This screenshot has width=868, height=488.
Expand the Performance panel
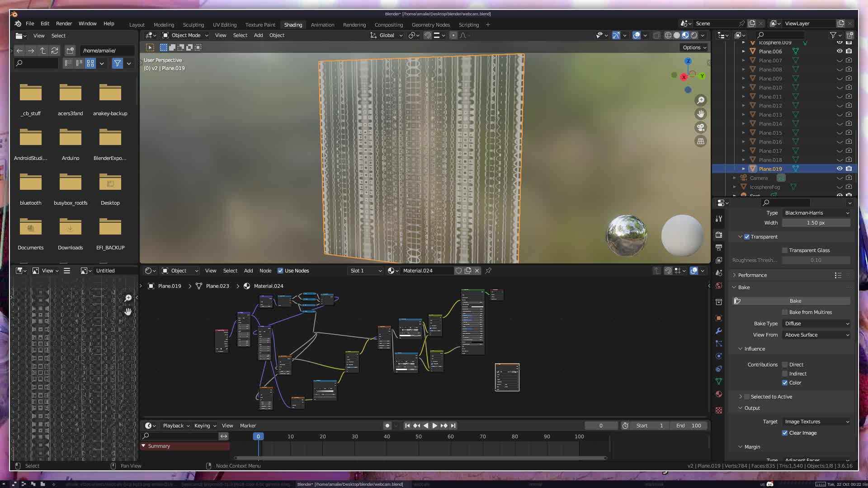pyautogui.click(x=752, y=275)
